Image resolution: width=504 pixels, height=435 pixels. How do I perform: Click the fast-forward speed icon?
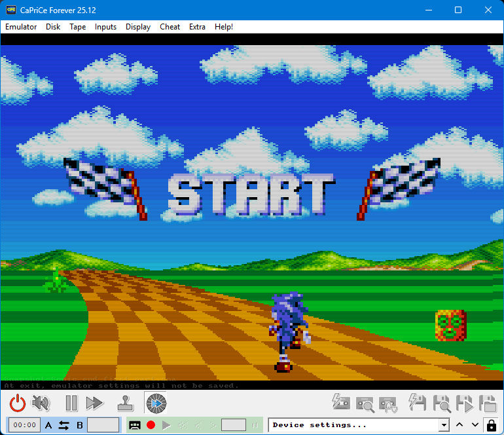click(95, 403)
